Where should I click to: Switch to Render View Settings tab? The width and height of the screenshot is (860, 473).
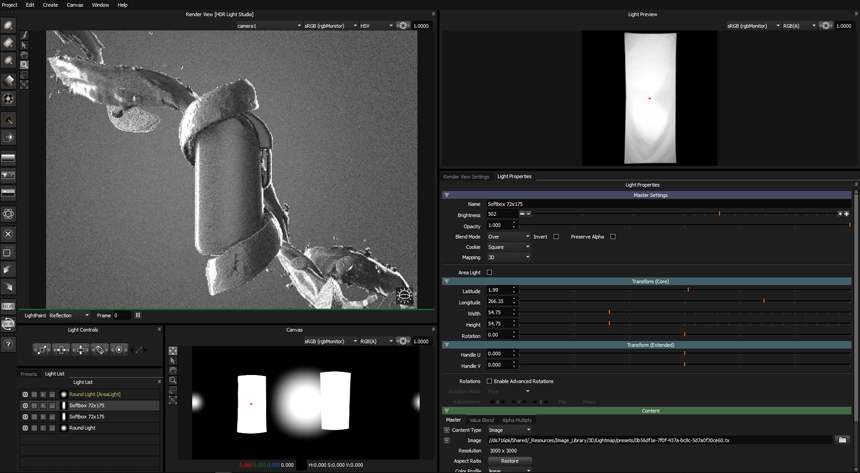[466, 177]
